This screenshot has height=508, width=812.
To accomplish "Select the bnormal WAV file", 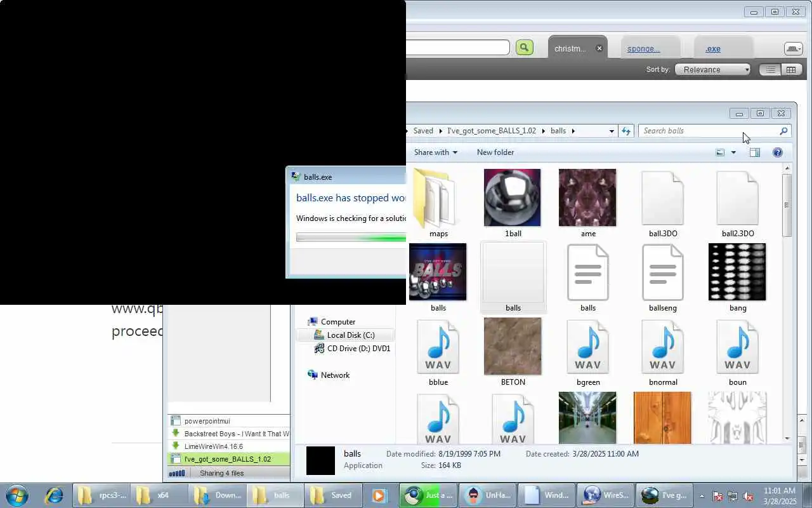I will [x=663, y=352].
